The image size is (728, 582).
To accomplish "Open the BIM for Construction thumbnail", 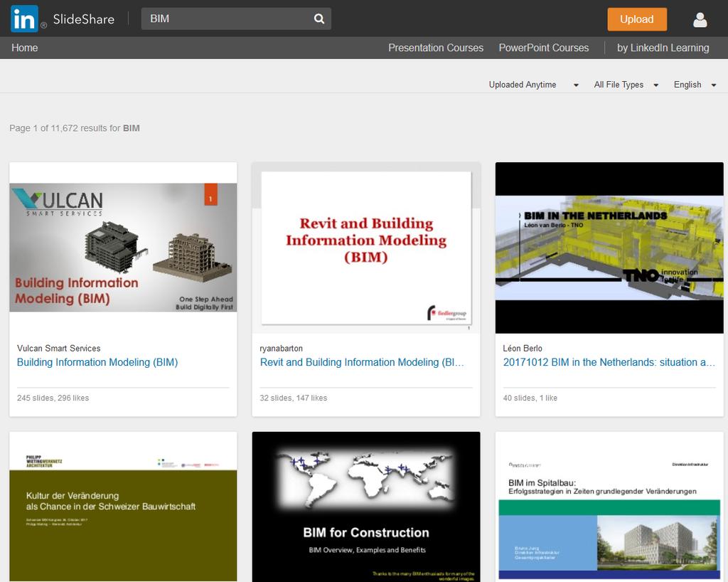I will click(366, 507).
